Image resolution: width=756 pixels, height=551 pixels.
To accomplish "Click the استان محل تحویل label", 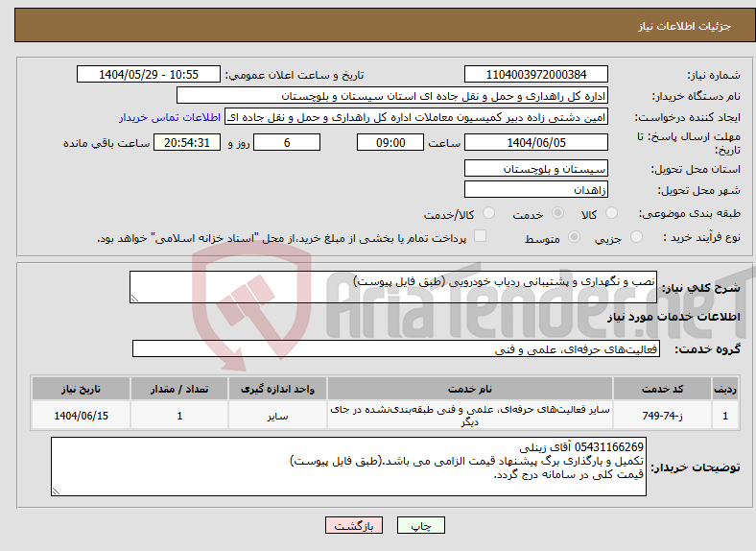I will click(x=696, y=169).
